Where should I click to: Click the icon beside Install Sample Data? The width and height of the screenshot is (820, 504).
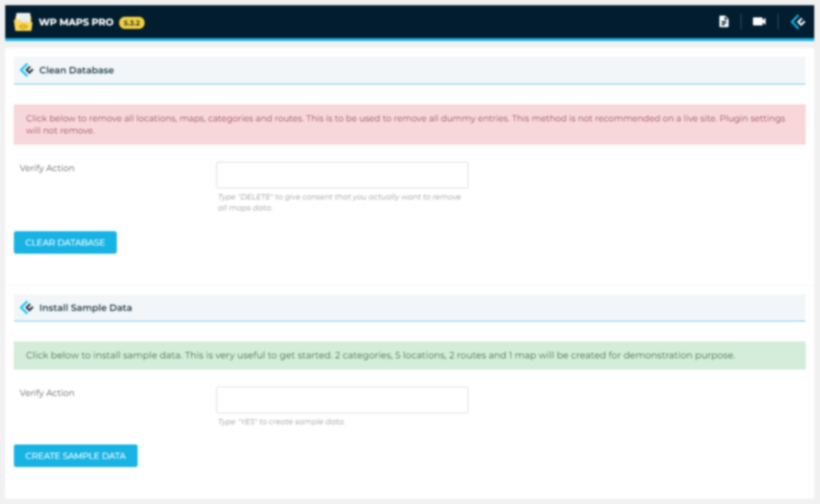coord(27,307)
